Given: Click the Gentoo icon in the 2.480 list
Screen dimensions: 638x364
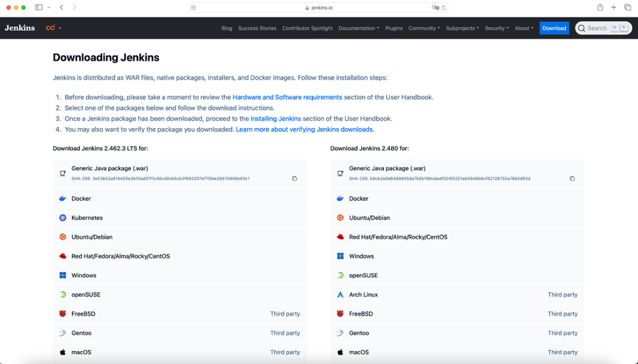Looking at the screenshot, I should coord(340,333).
